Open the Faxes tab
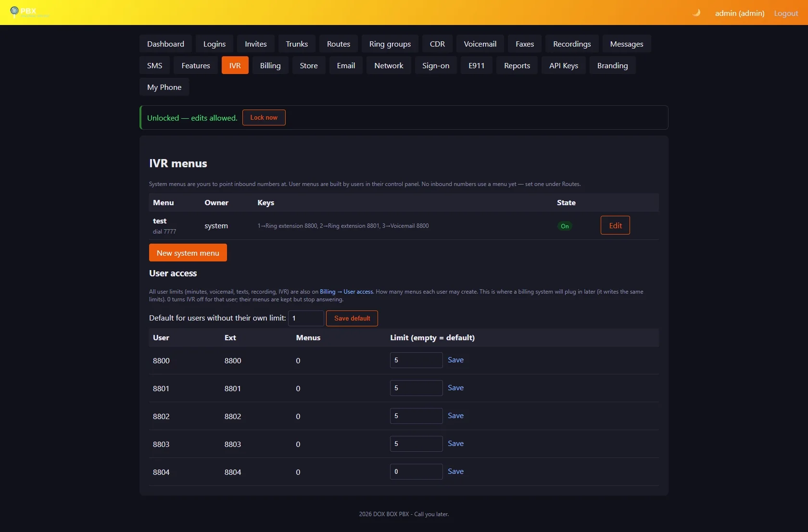 point(525,44)
